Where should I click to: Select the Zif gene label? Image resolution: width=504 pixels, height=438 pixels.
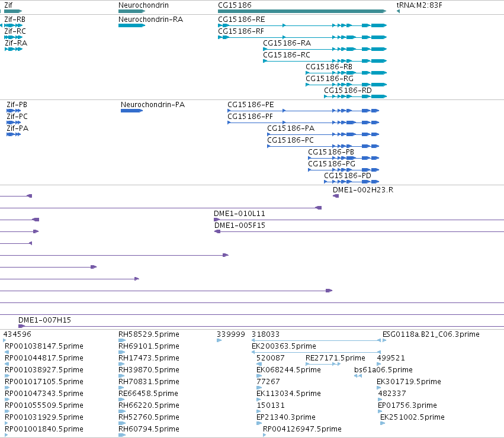(8, 5)
